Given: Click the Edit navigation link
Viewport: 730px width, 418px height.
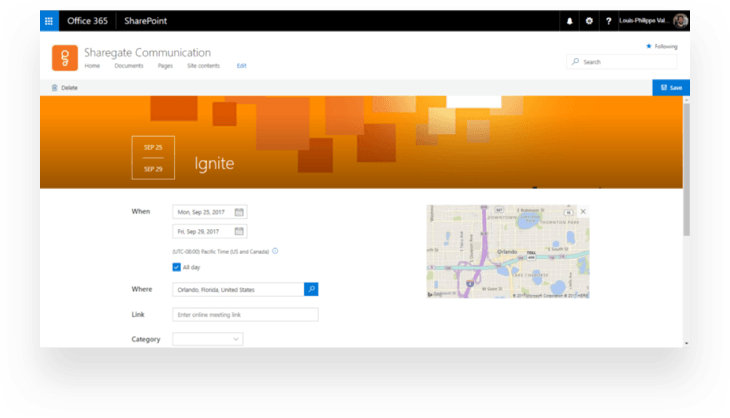Looking at the screenshot, I should click(242, 66).
